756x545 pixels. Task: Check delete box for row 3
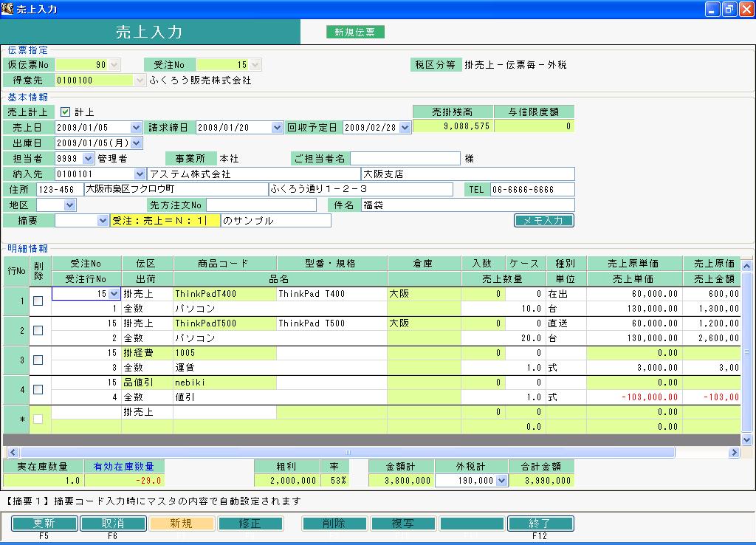click(38, 360)
